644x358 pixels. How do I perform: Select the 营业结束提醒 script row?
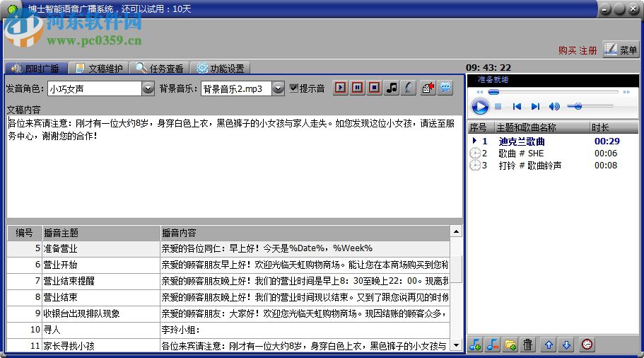(x=228, y=281)
